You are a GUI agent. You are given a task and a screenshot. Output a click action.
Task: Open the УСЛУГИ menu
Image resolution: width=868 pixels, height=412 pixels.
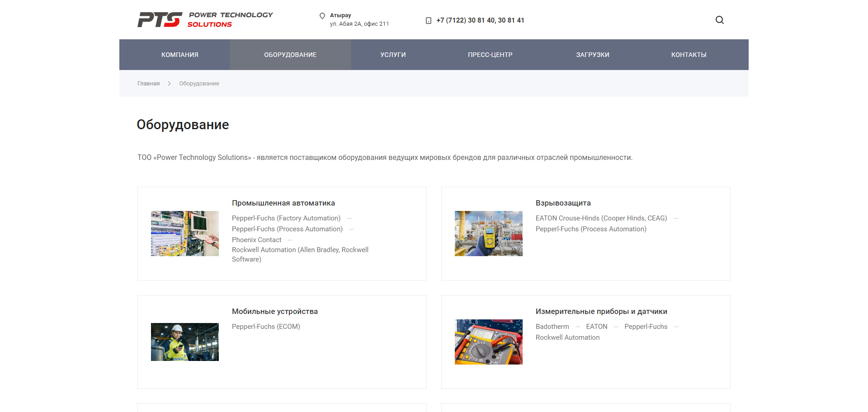tap(393, 55)
